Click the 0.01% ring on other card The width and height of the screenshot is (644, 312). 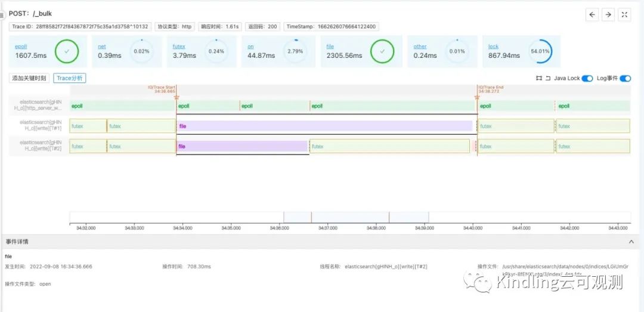(x=457, y=51)
